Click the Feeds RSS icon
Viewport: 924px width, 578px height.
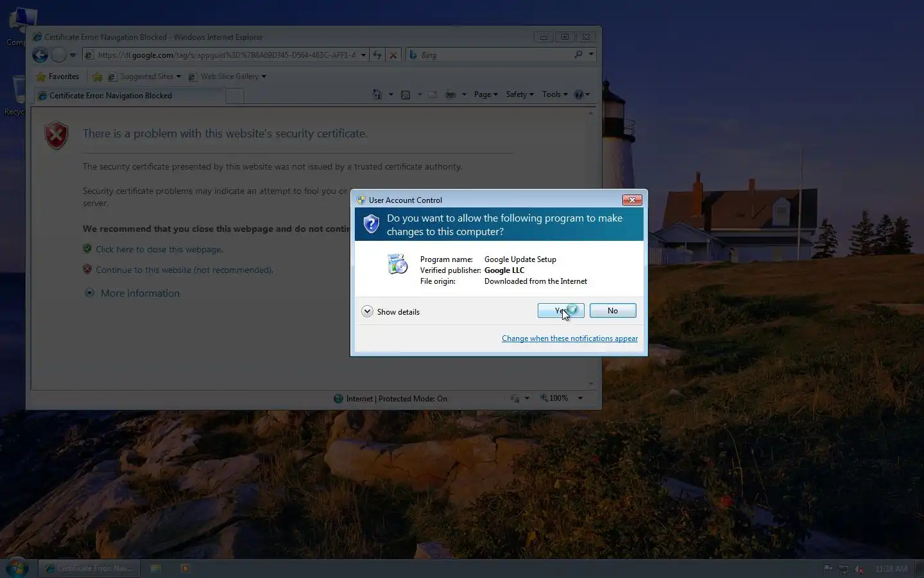406,94
